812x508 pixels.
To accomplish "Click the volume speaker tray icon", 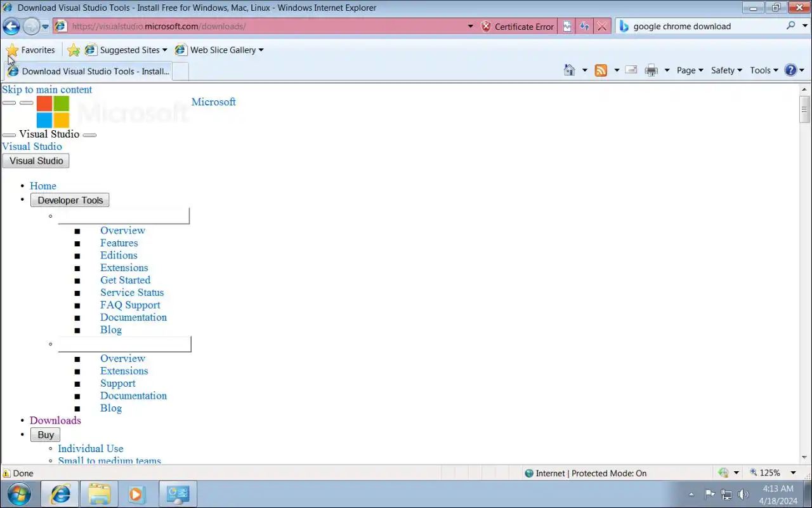I will [743, 494].
